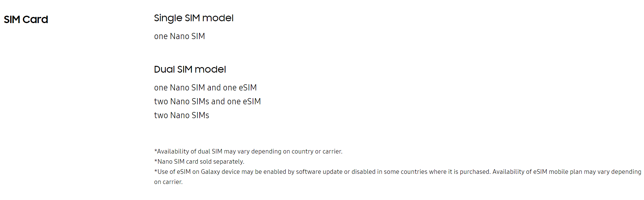Click the word 'purchased' in the eSIM footnote
This screenshot has height=200, width=644.
tap(474, 172)
